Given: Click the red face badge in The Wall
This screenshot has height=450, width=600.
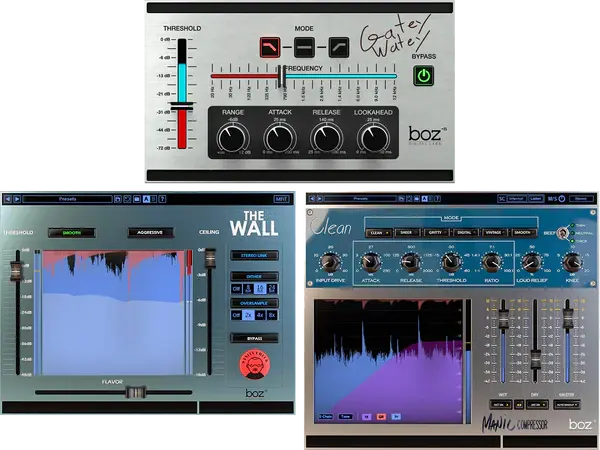Looking at the screenshot, I should click(254, 364).
